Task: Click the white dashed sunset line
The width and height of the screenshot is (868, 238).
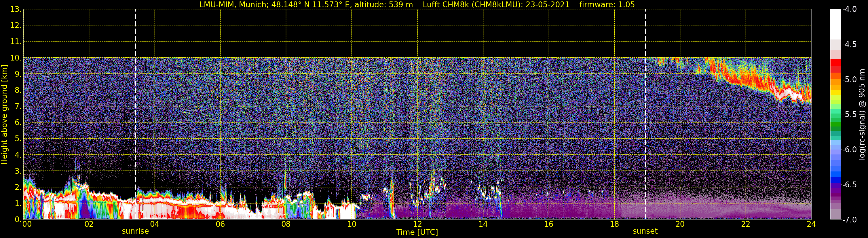Action: pyautogui.click(x=646, y=101)
